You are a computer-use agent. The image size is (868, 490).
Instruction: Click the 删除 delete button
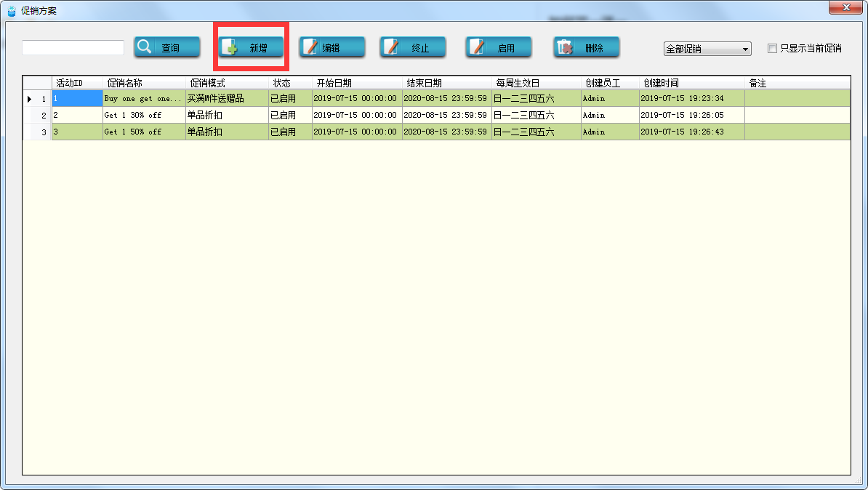pyautogui.click(x=586, y=47)
